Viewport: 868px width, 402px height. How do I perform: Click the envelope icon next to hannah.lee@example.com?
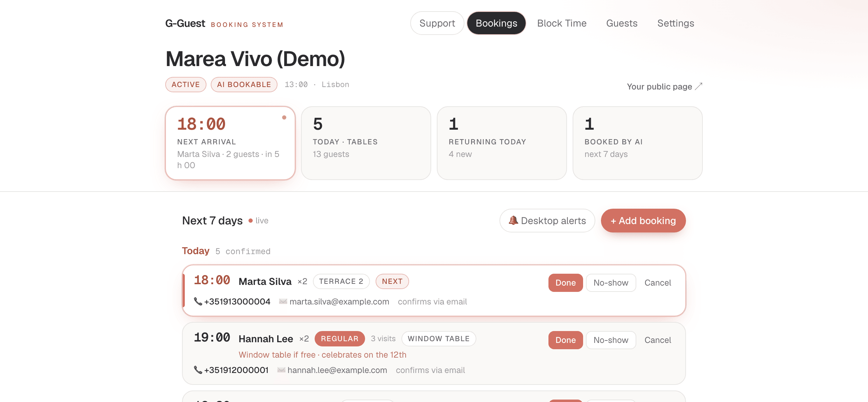point(281,370)
